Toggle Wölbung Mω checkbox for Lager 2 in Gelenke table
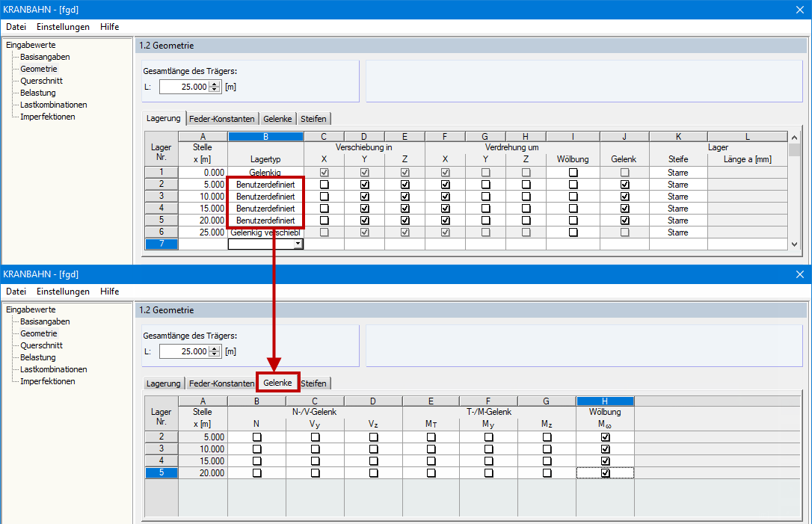The width and height of the screenshot is (812, 524). [606, 437]
